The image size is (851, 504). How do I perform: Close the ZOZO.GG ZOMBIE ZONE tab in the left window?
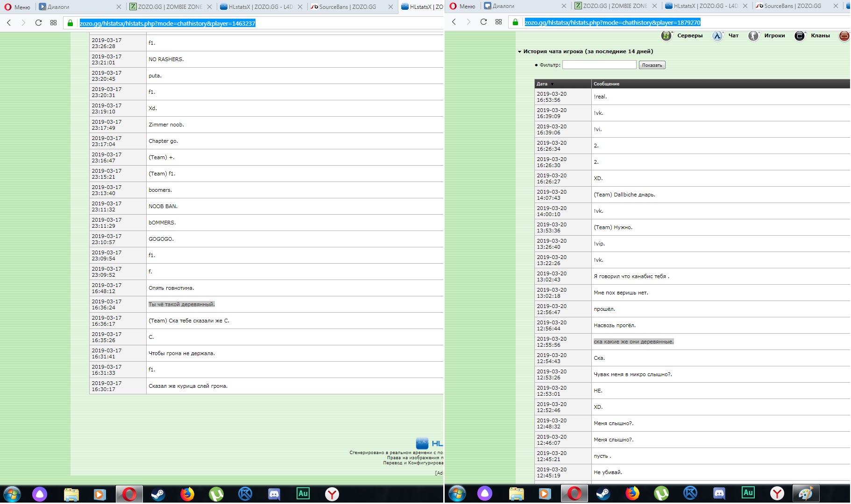coord(209,7)
